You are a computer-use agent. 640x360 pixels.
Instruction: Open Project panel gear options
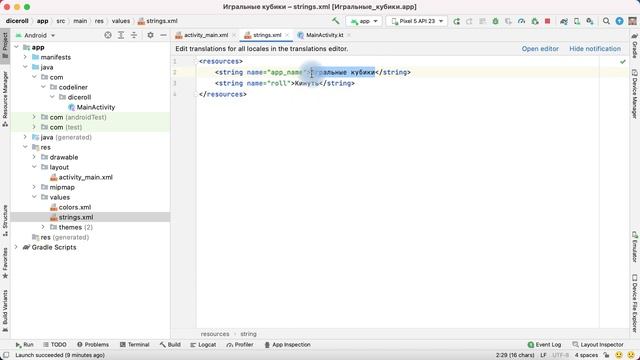150,35
